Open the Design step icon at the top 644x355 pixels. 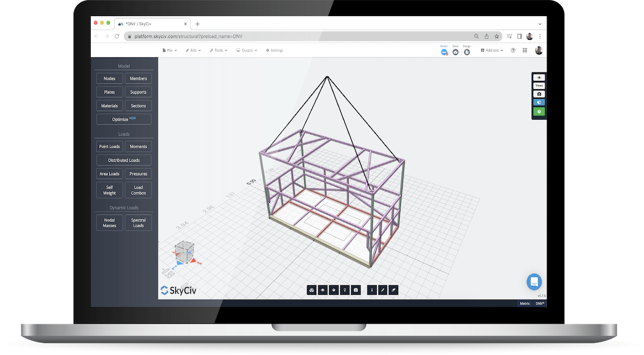(x=467, y=52)
